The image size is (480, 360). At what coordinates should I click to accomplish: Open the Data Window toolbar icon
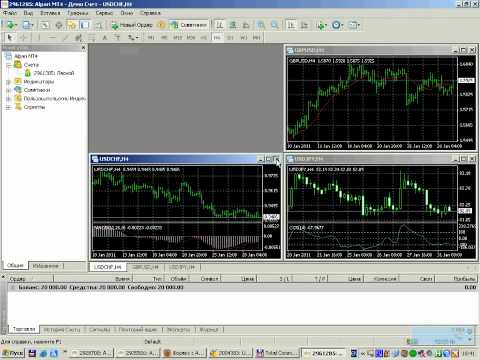coord(59,25)
